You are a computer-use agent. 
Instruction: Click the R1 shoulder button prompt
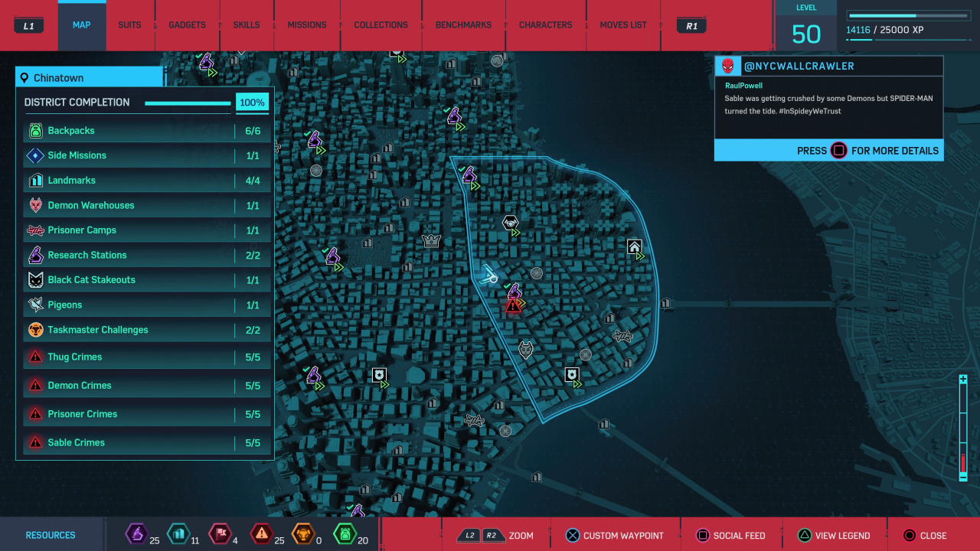click(x=691, y=26)
